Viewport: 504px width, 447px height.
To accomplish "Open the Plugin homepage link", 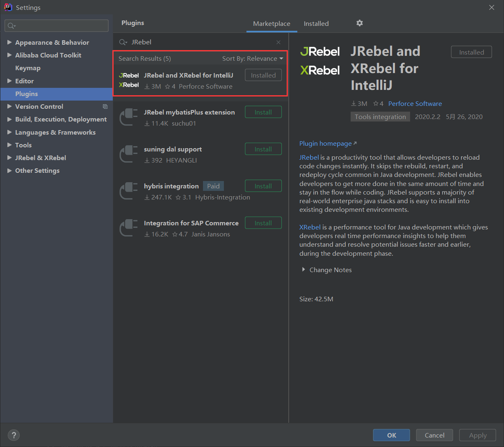I will [x=328, y=143].
